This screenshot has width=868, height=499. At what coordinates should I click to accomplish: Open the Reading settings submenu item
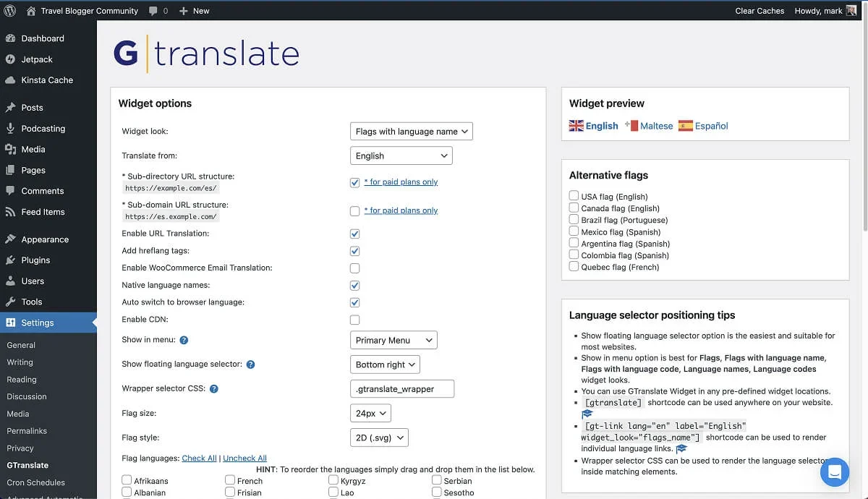point(22,380)
